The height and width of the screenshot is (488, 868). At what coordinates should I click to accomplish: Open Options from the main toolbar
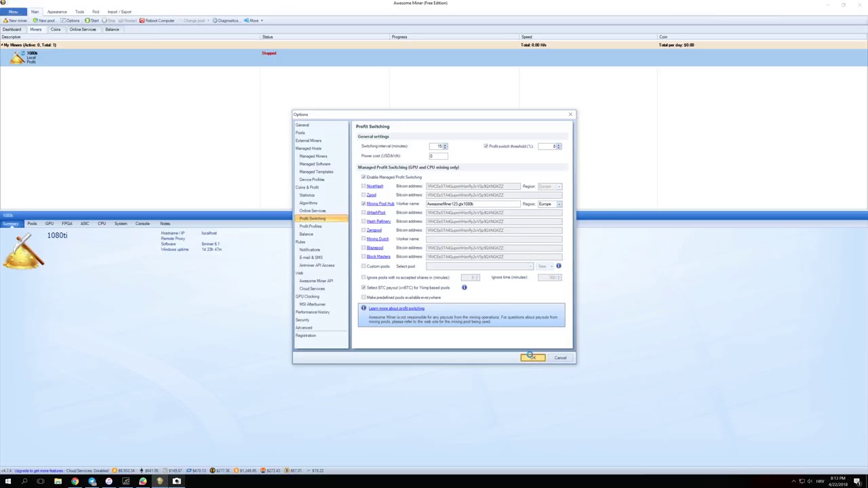coord(70,20)
